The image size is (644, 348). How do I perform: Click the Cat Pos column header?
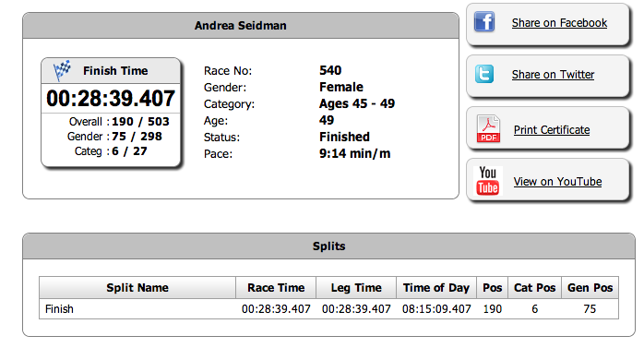534,288
